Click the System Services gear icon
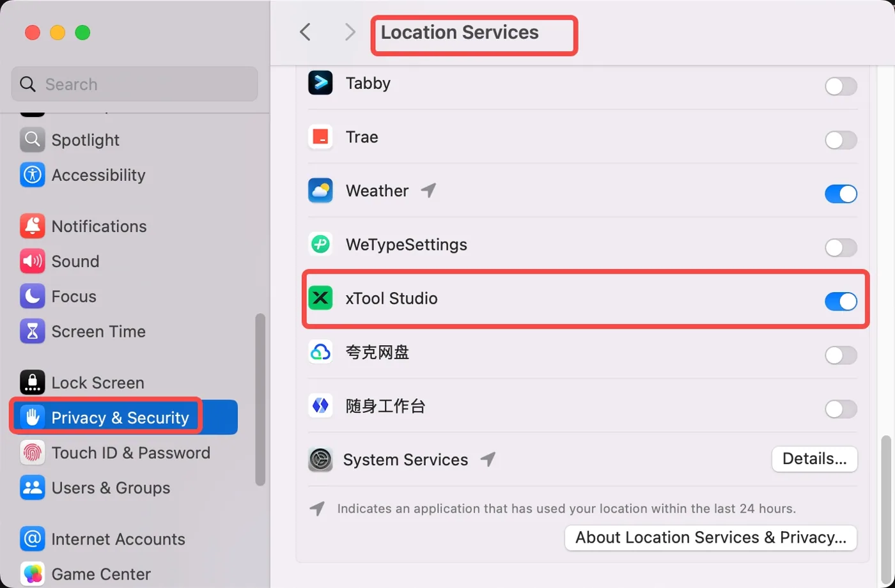Viewport: 895px width, 588px height. pyautogui.click(x=320, y=460)
